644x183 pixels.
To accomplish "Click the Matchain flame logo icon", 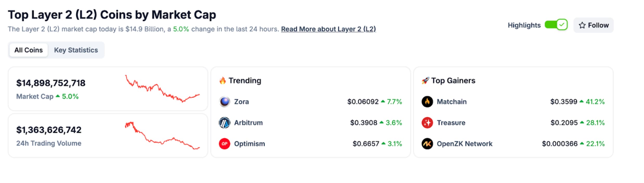I will point(427,102).
